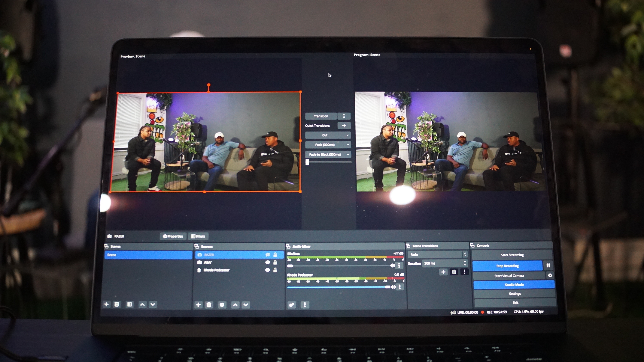
Task: Open scene filters icon in Scenes panel
Action: point(130,304)
